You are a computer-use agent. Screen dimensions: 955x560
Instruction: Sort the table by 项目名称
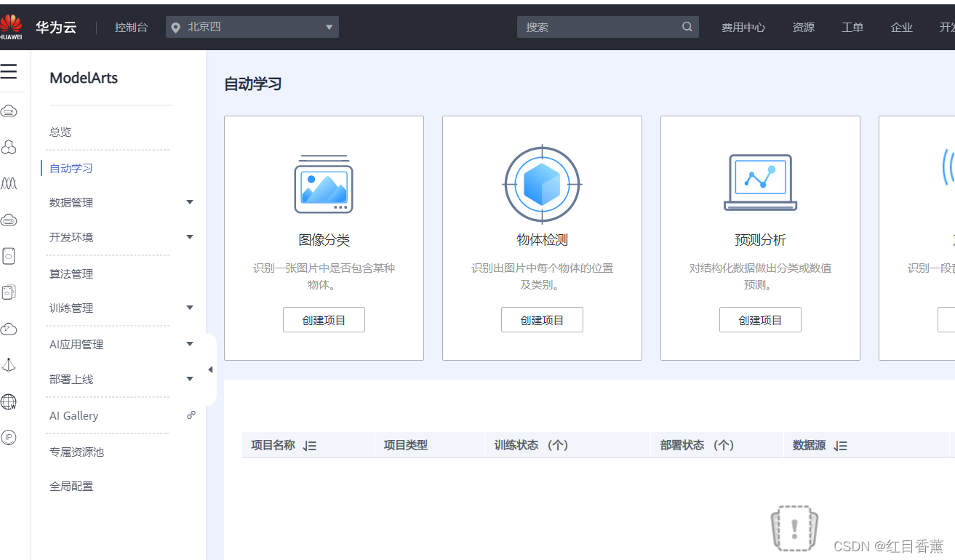coord(310,446)
